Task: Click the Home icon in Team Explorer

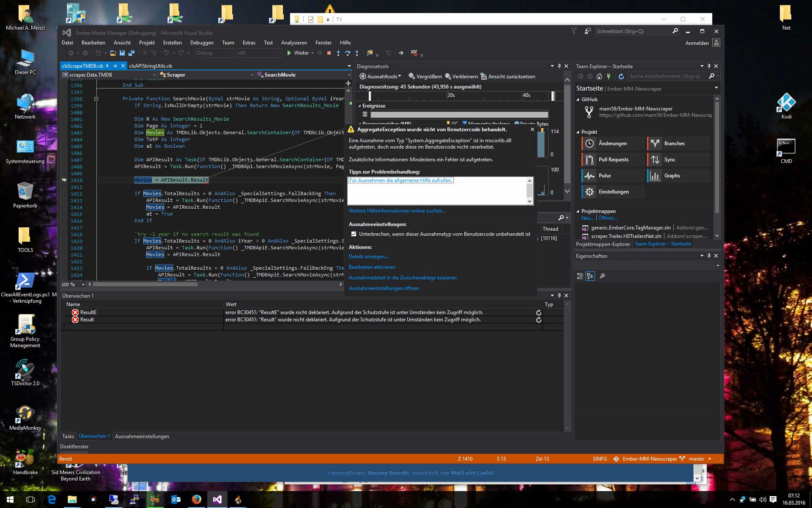Action: (599, 76)
